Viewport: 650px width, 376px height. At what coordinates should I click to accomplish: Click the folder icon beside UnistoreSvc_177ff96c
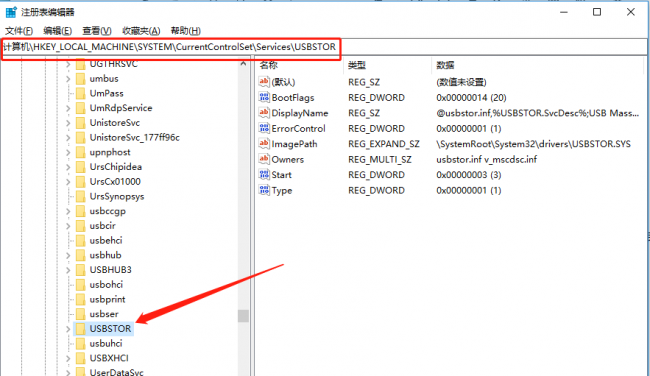pos(81,138)
